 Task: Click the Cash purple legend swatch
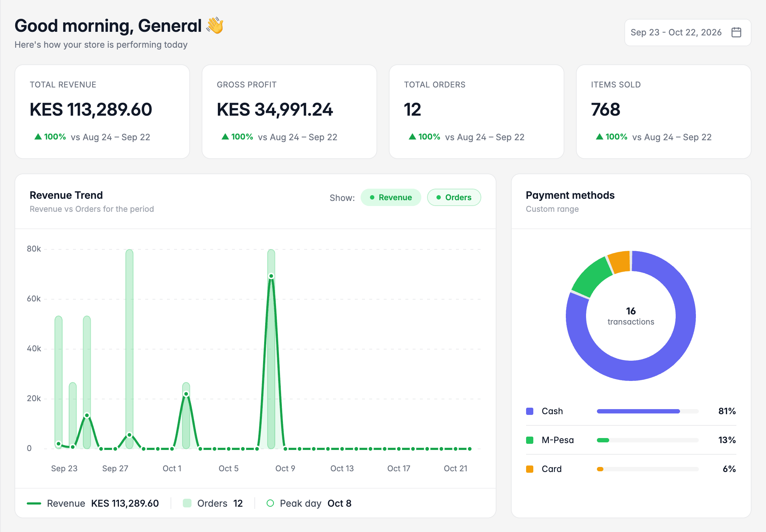pyautogui.click(x=530, y=411)
